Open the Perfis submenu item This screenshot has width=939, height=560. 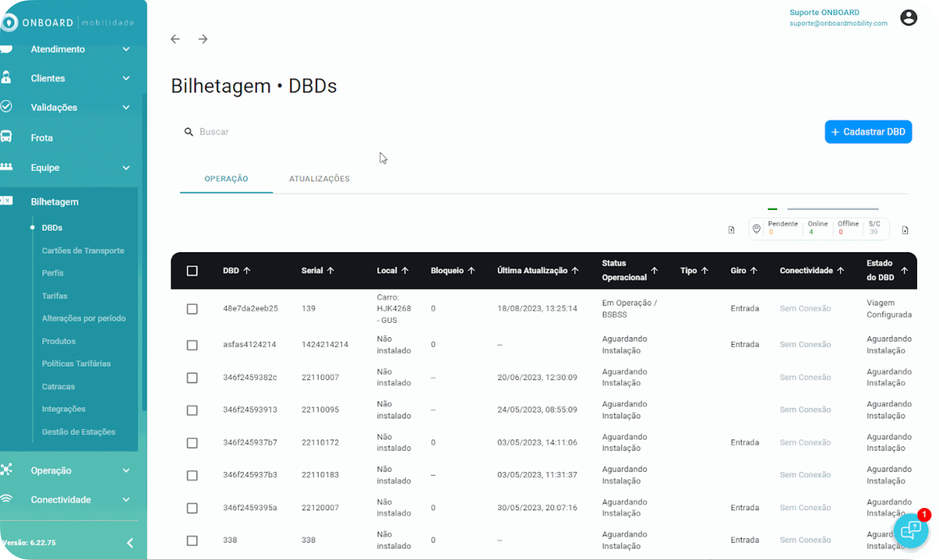click(x=52, y=273)
